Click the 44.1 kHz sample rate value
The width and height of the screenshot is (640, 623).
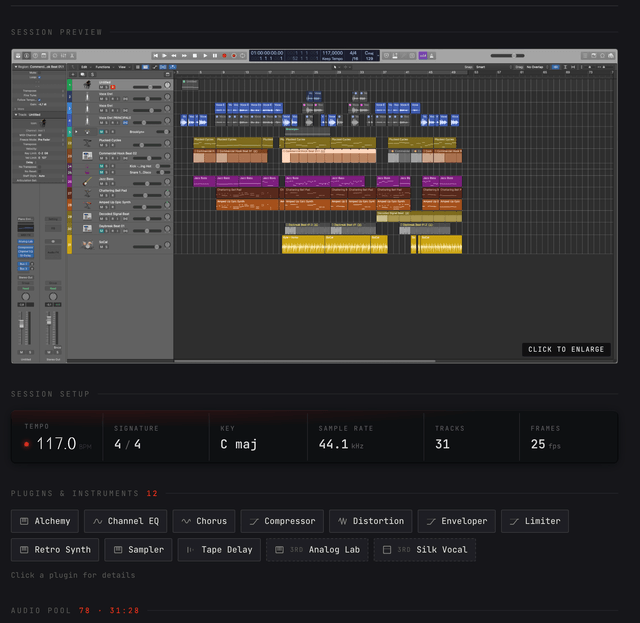pyautogui.click(x=341, y=444)
